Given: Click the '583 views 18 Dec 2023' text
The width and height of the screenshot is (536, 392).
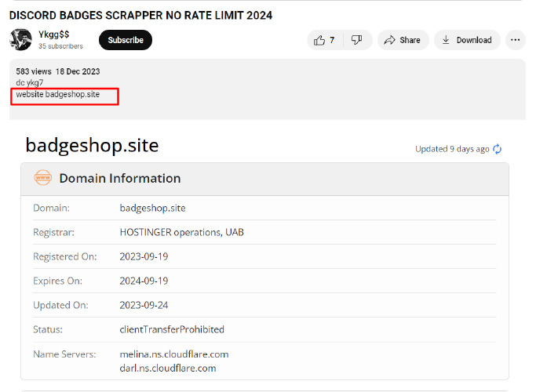Looking at the screenshot, I should point(58,71).
